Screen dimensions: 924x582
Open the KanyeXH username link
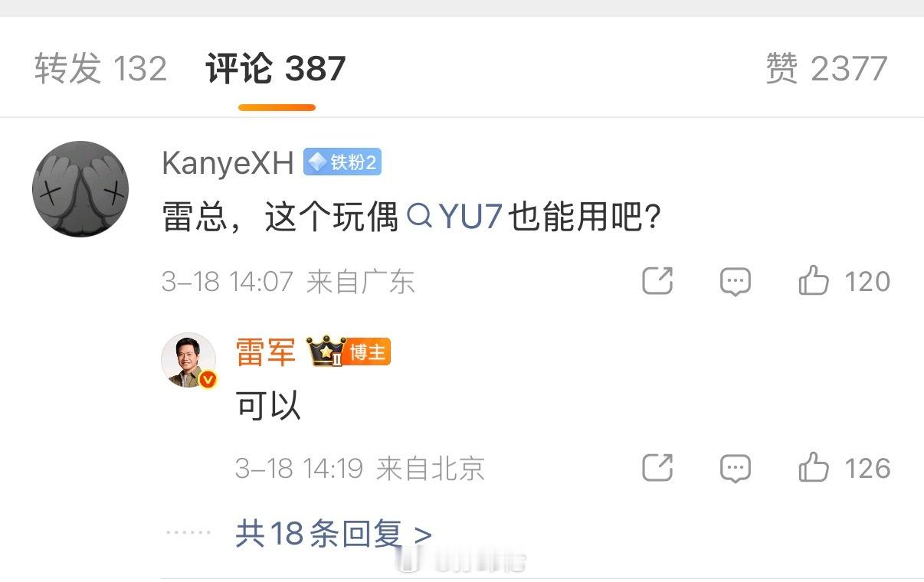click(x=228, y=163)
